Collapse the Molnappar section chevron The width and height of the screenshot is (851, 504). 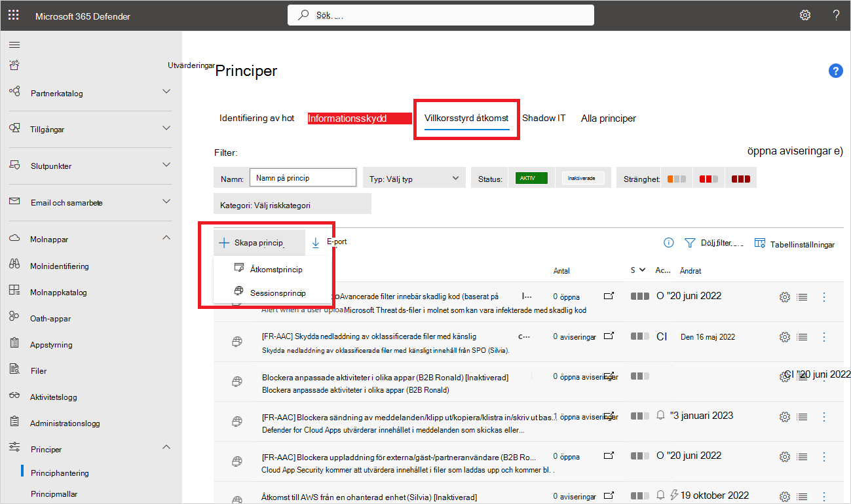click(x=166, y=238)
